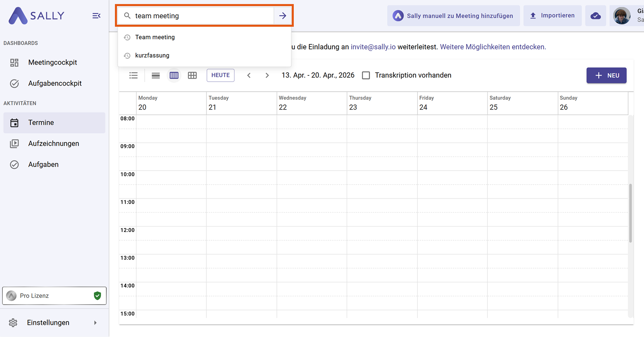
Task: Open the invite@sally.io email link
Action: click(373, 47)
